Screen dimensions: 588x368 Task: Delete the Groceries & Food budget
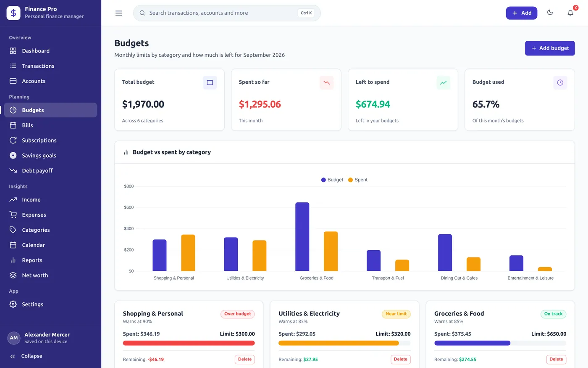(x=556, y=360)
